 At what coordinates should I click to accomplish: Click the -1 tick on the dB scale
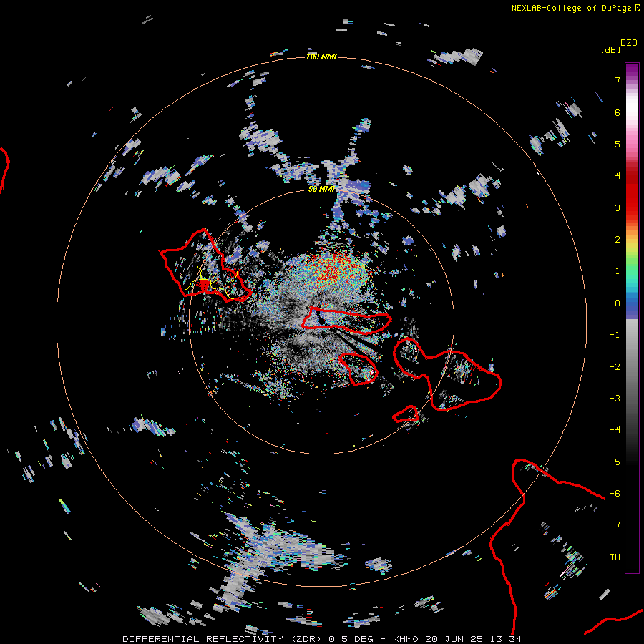[x=615, y=335]
